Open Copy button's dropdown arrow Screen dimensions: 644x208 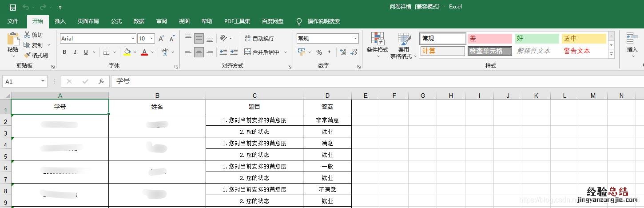click(x=48, y=45)
